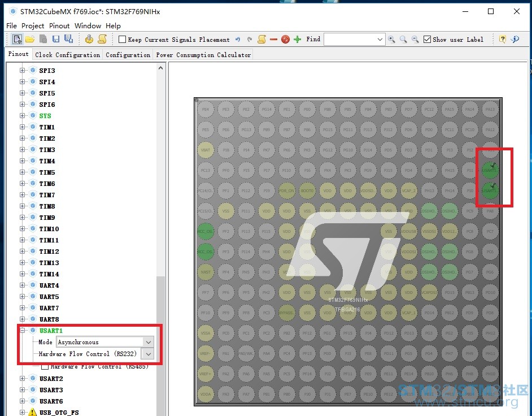The image size is (532, 416).
Task: Click the scroll up arrow of tree panel
Action: pos(160,68)
